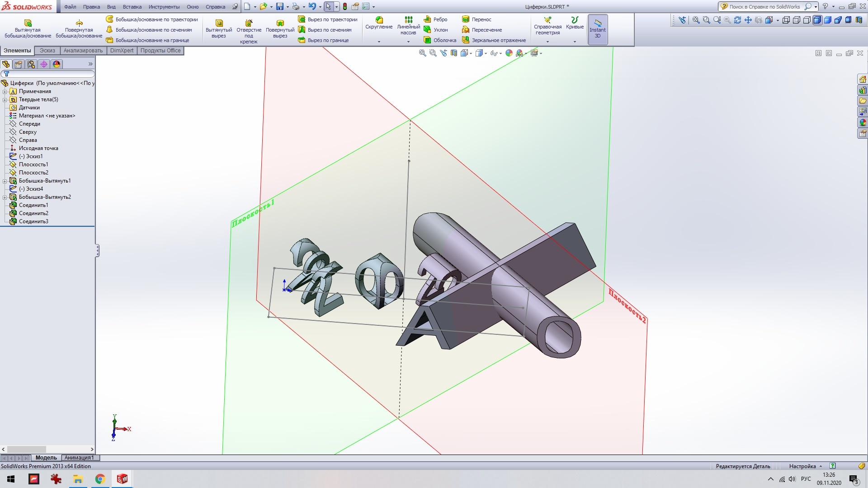Switch to the Анализировать tab
This screenshot has width=868, height=488.
point(83,51)
